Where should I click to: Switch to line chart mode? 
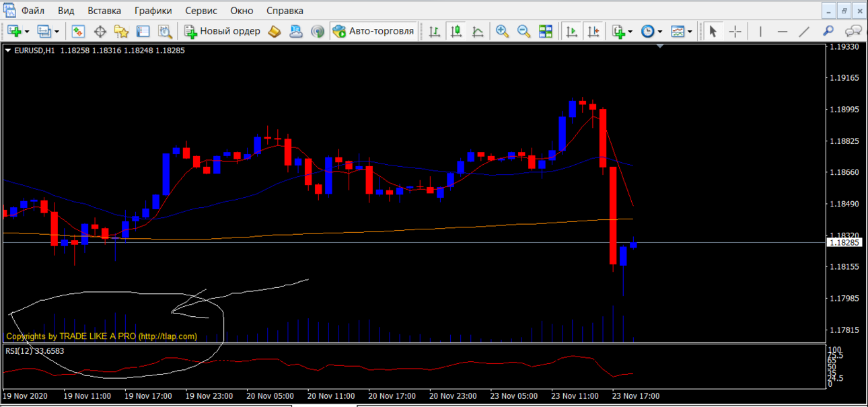pos(478,31)
